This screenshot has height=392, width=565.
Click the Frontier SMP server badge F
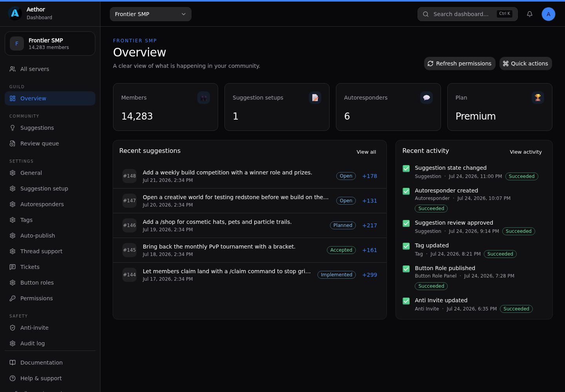[x=17, y=44]
